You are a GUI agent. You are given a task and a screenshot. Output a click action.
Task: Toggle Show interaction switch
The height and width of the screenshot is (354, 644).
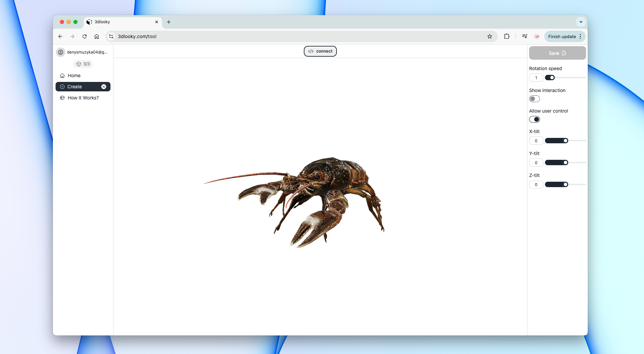[x=535, y=99]
